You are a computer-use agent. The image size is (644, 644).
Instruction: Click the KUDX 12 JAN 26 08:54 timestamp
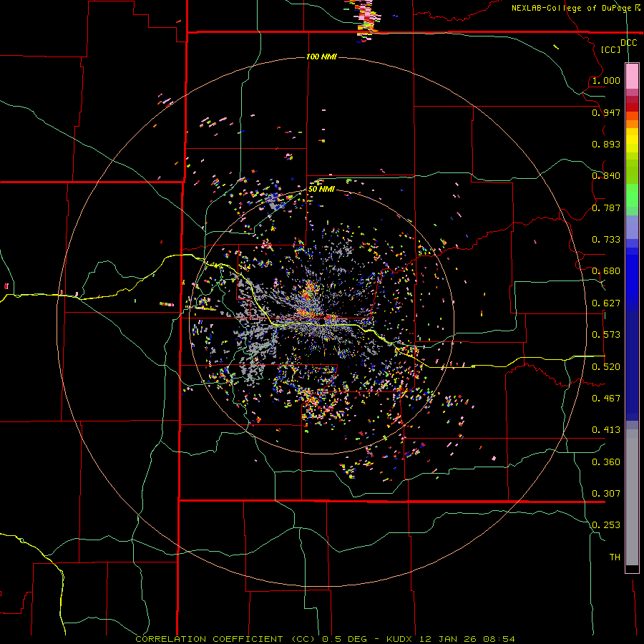pos(451,639)
